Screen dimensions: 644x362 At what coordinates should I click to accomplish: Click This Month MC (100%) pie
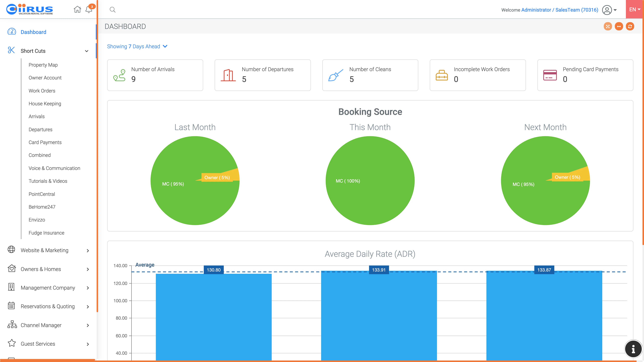(x=370, y=181)
